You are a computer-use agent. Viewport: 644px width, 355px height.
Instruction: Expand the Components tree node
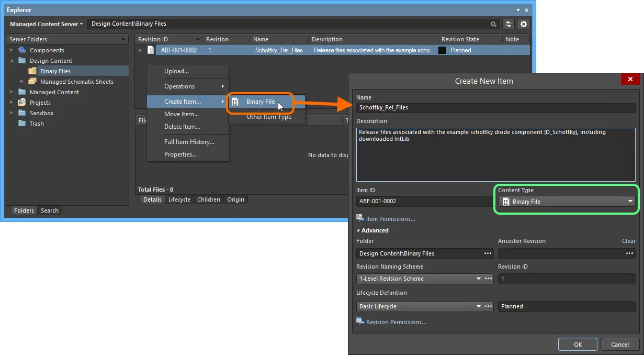[12, 50]
